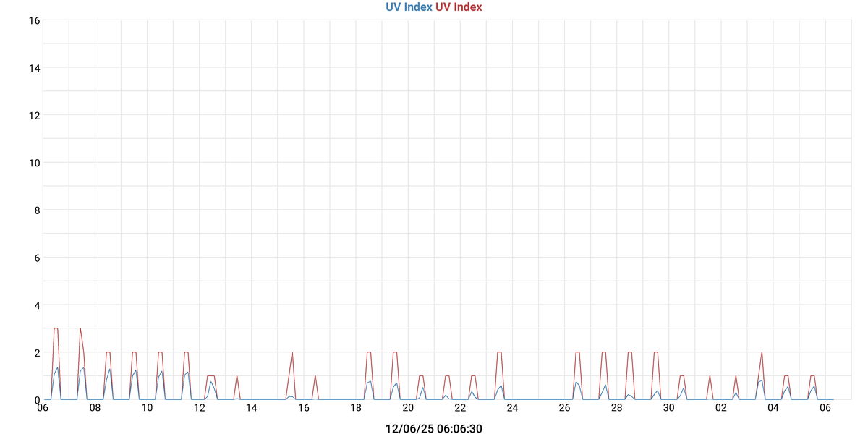
Task: Click the x-axis label 28
Action: pyautogui.click(x=617, y=408)
